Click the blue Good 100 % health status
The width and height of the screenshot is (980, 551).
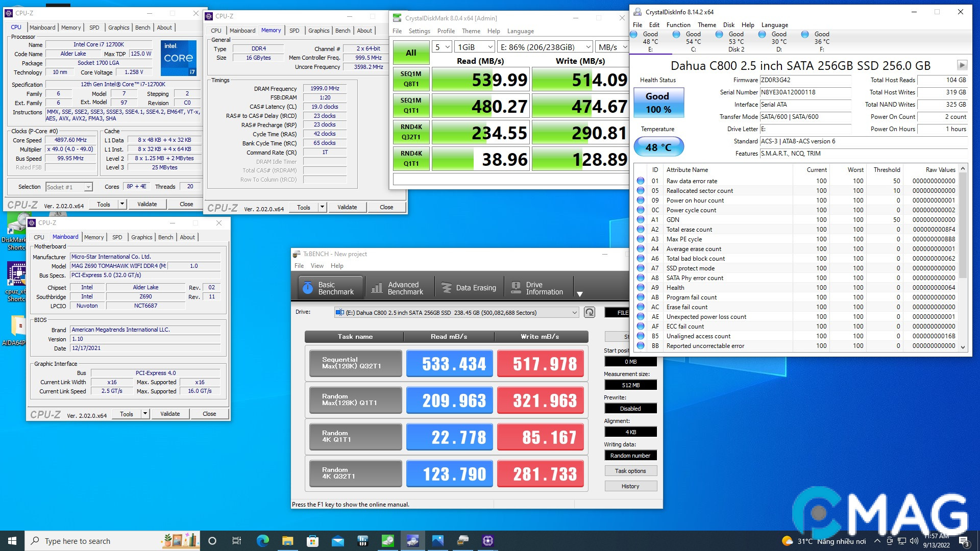[x=658, y=103]
